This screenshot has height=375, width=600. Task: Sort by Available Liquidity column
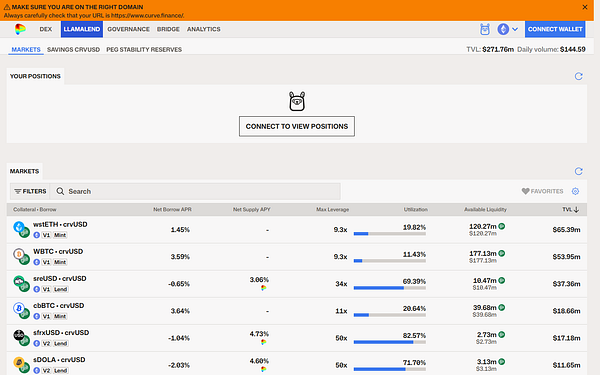[485, 209]
